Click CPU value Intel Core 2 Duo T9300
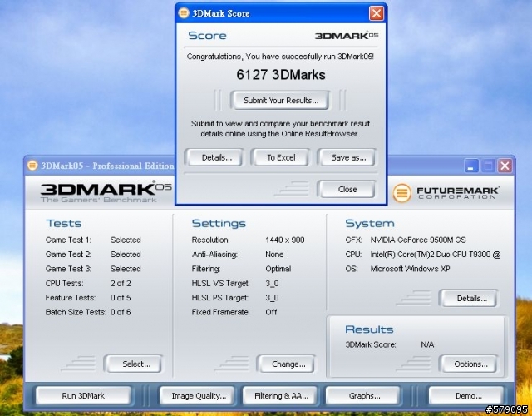The width and height of the screenshot is (532, 416). [x=436, y=255]
